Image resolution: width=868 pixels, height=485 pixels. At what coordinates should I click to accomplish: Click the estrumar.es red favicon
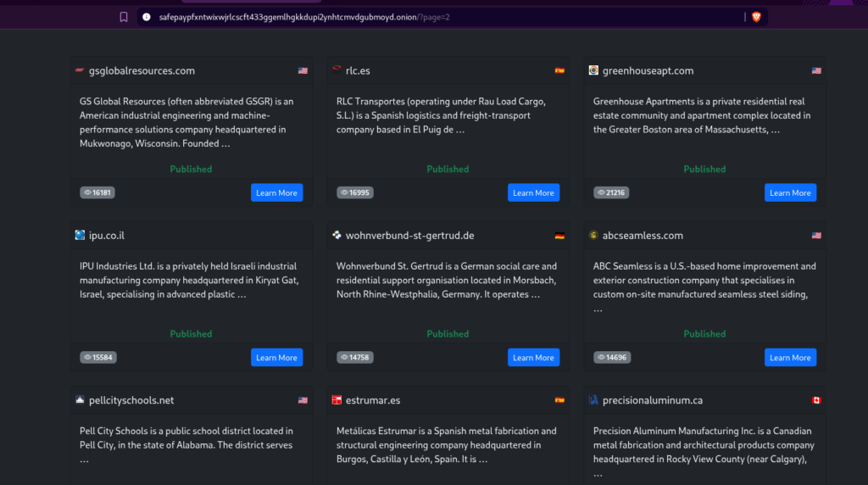[337, 400]
